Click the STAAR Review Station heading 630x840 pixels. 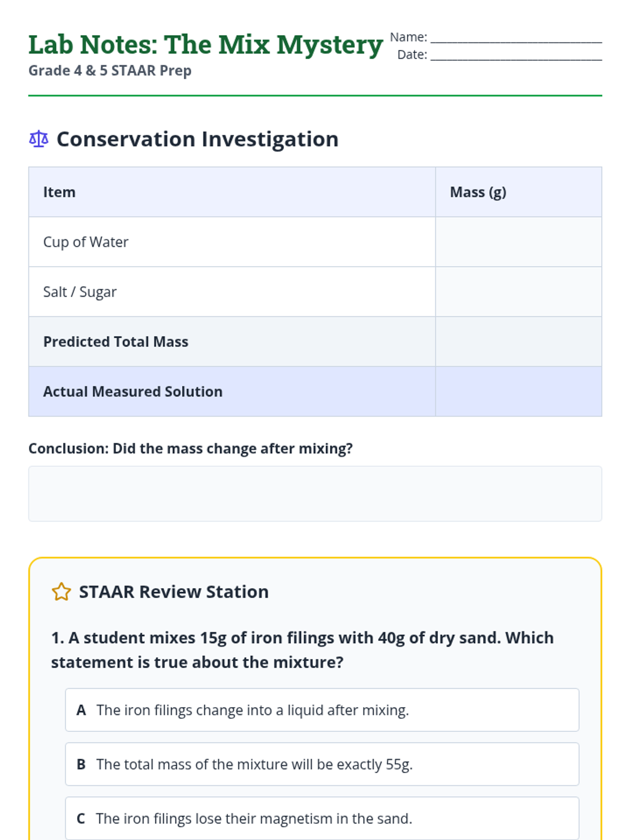pos(174,592)
